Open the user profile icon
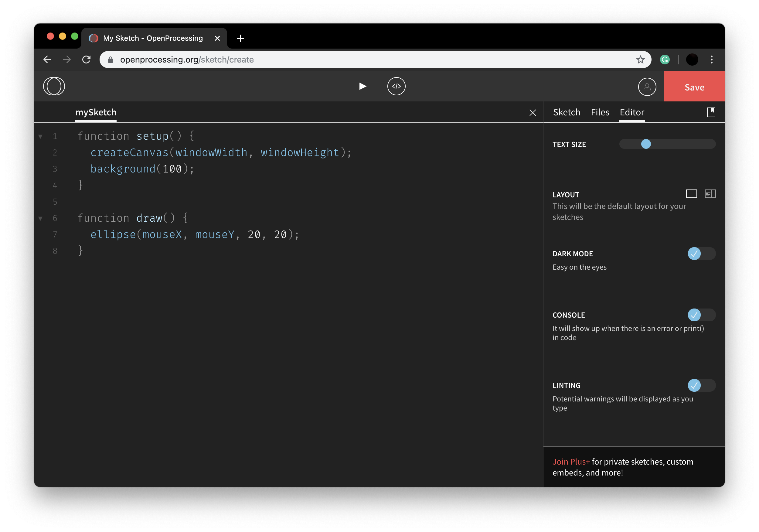The image size is (759, 532). (647, 87)
